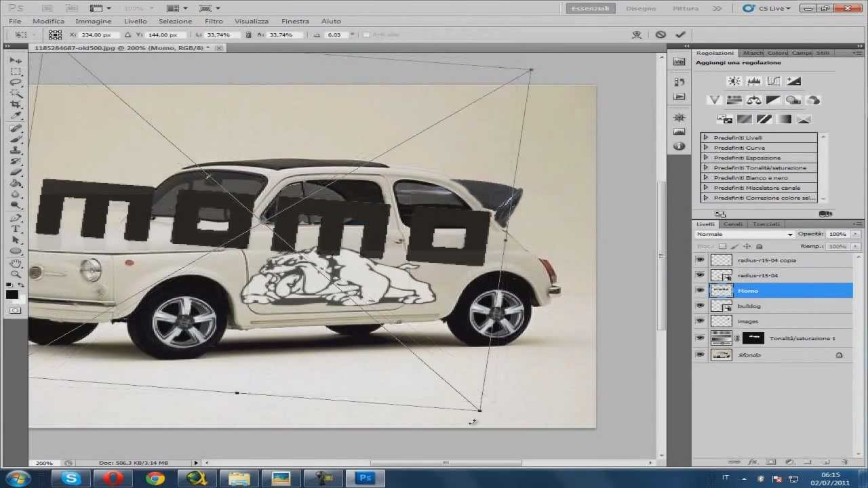Choose the Disegno workspace

[x=641, y=8]
